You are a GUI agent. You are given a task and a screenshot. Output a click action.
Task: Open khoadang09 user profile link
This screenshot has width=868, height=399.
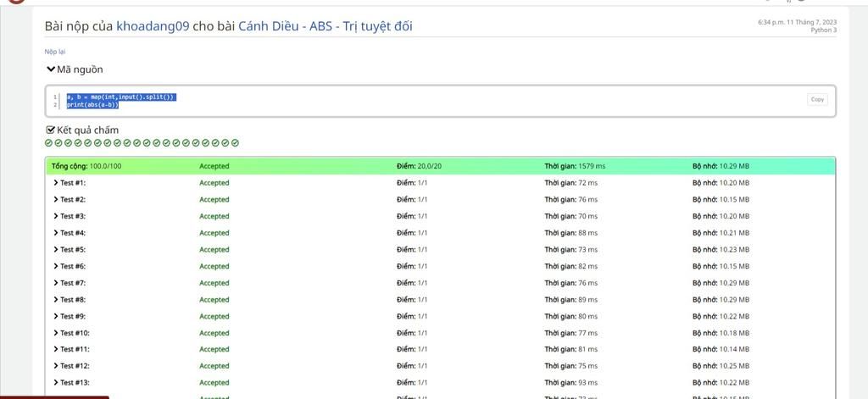pos(153,26)
